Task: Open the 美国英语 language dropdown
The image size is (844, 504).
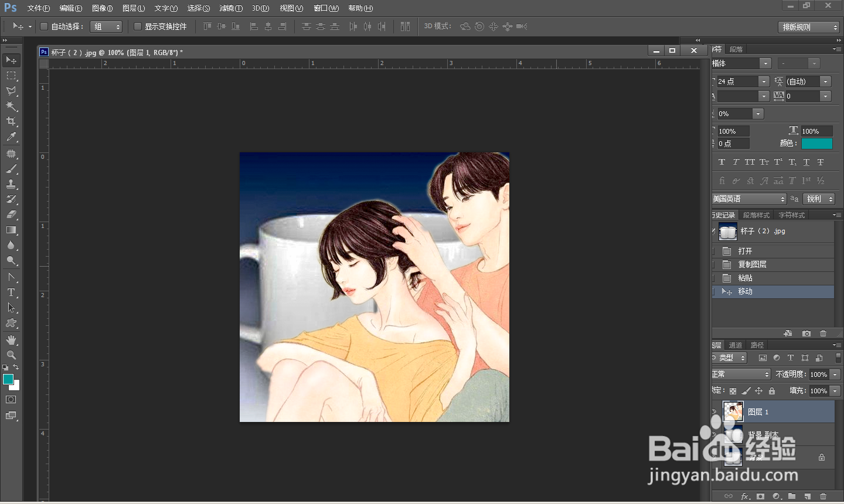Action: pos(749,199)
